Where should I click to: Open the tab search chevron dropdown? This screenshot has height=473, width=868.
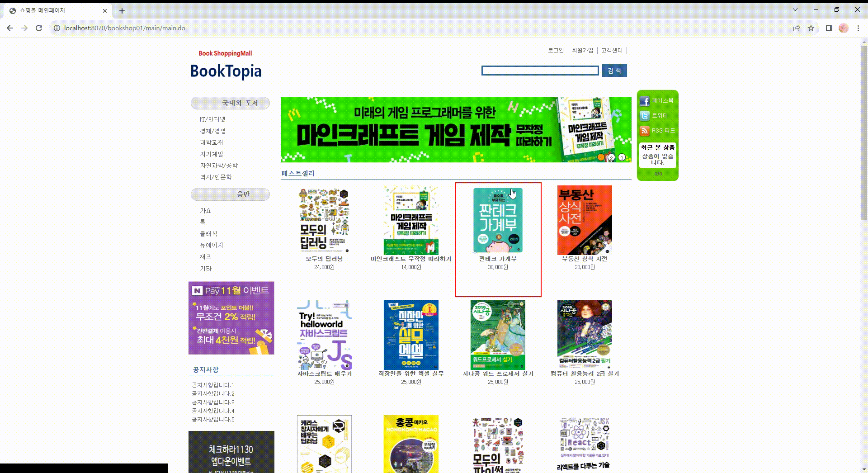(795, 9)
